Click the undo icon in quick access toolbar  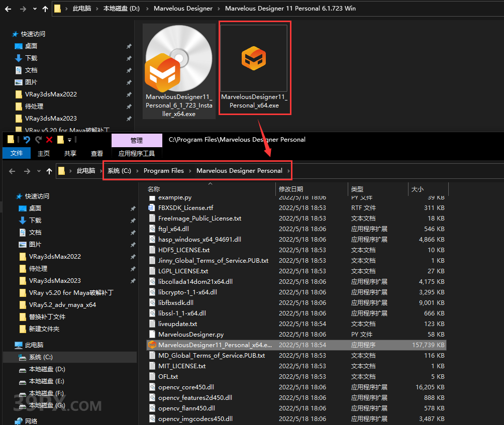[27, 140]
